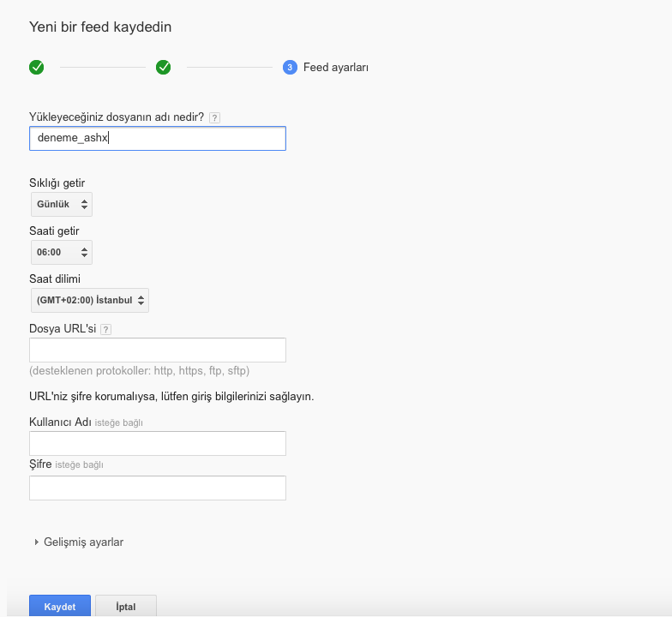Image resolution: width=672 pixels, height=617 pixels.
Task: Click the second completed step checkmark
Action: pyautogui.click(x=163, y=67)
